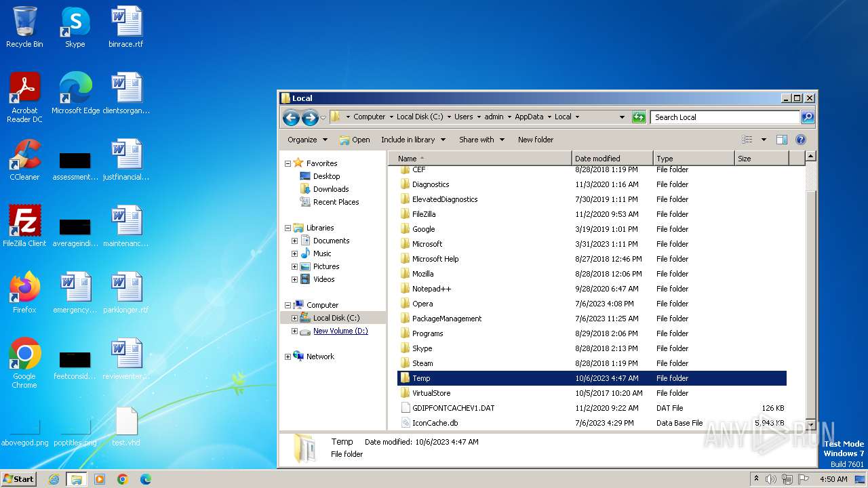868x488 pixels.
Task: Launch Microsoft Edge desktop shortcut
Action: point(75,94)
